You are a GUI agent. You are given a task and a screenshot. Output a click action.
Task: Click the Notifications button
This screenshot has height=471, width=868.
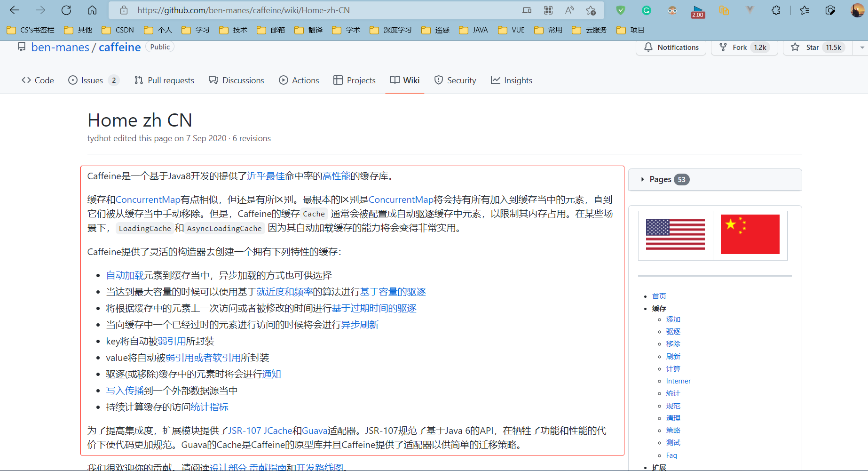click(671, 48)
